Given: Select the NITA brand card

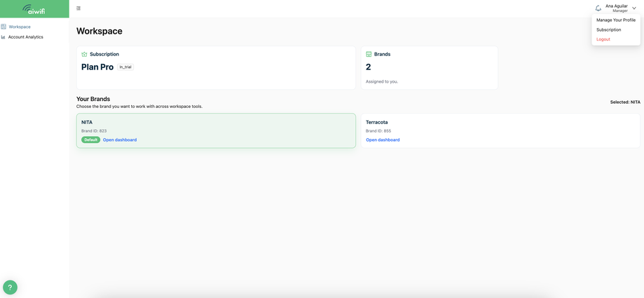Looking at the screenshot, I should [x=216, y=130].
